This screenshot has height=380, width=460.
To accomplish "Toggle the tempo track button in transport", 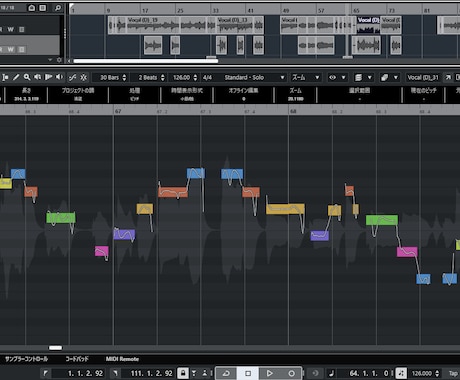I will point(401,373).
